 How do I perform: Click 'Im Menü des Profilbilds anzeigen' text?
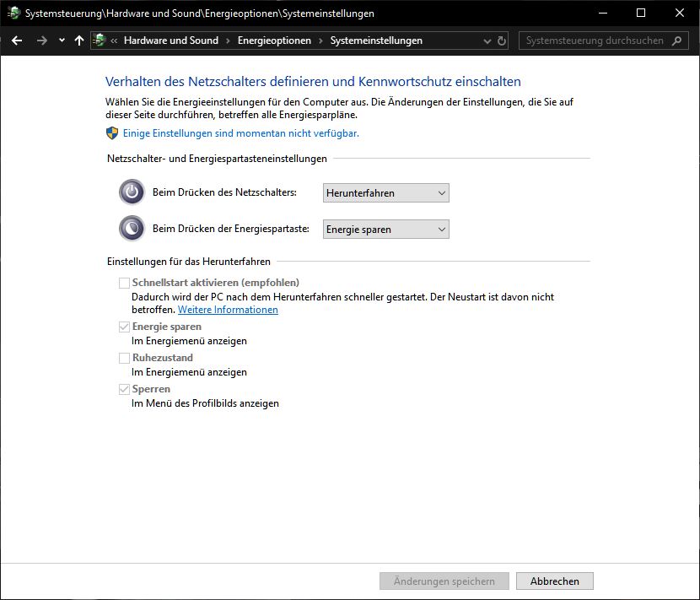coord(205,403)
